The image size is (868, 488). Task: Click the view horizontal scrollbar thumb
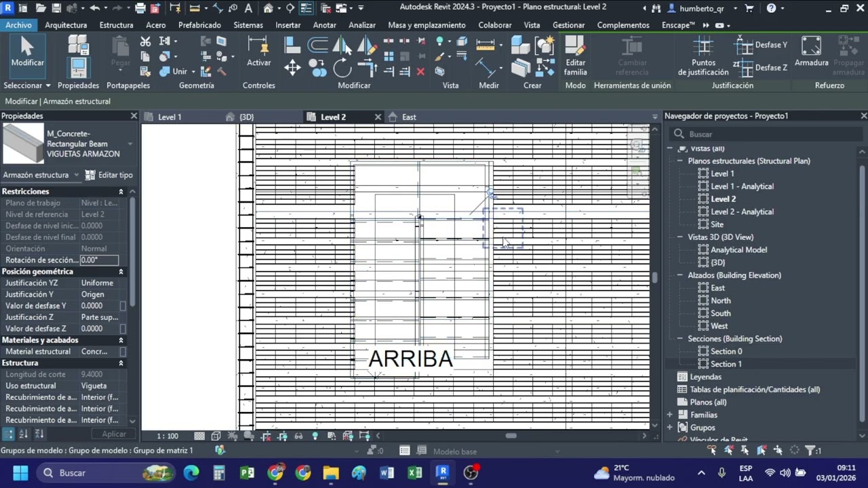(x=511, y=436)
